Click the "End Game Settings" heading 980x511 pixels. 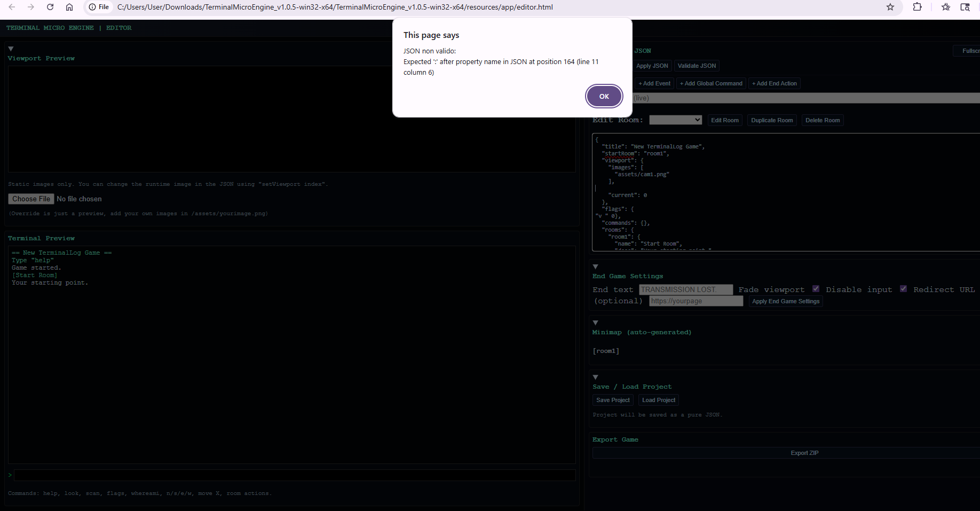click(x=628, y=276)
